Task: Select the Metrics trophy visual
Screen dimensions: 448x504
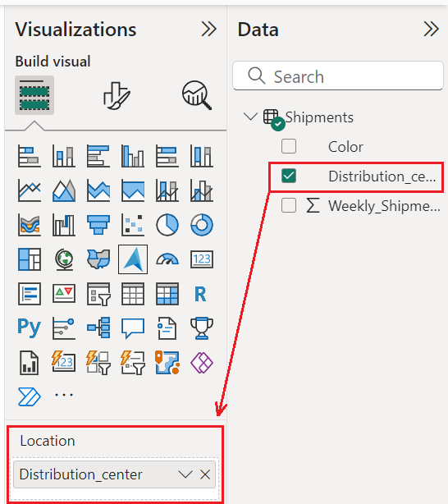Action: pyautogui.click(x=202, y=328)
